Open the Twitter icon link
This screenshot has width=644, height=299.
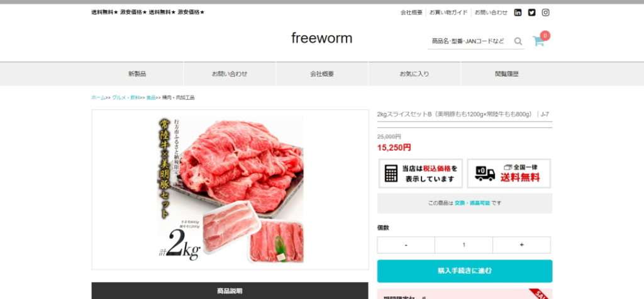(x=531, y=13)
